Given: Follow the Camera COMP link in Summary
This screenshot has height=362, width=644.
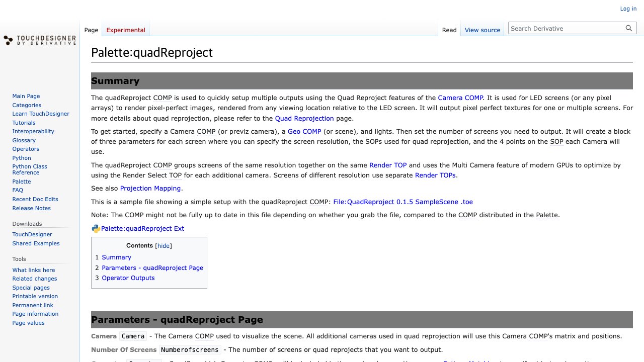Looking at the screenshot, I should pos(460,98).
